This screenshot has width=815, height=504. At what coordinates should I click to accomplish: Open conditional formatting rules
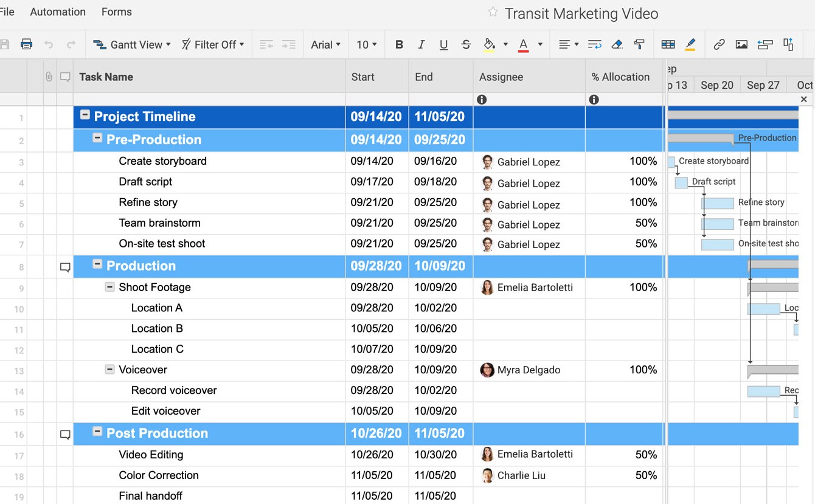click(x=668, y=44)
